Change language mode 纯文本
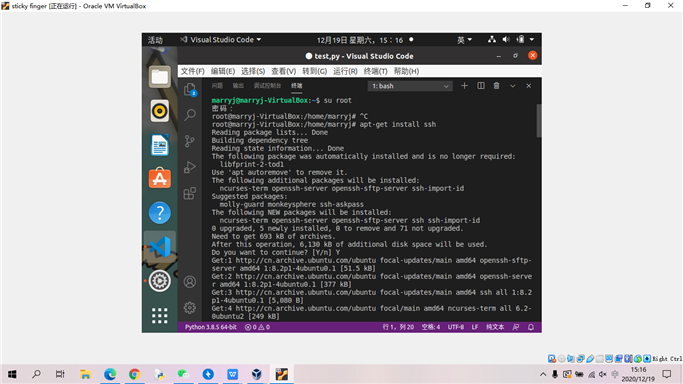 (x=495, y=327)
